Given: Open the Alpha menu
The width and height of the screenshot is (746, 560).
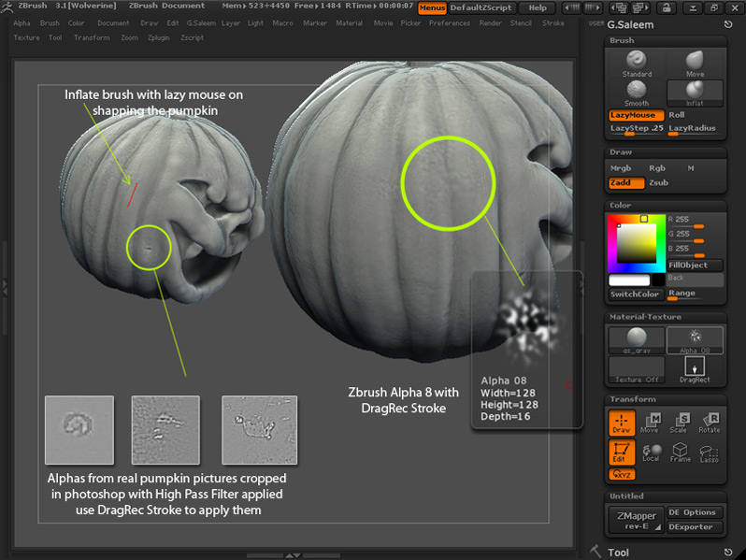Looking at the screenshot, I should pyautogui.click(x=22, y=22).
